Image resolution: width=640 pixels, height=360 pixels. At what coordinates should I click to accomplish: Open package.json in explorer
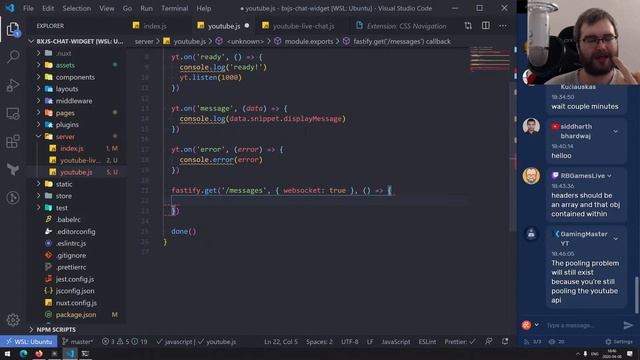point(76,315)
